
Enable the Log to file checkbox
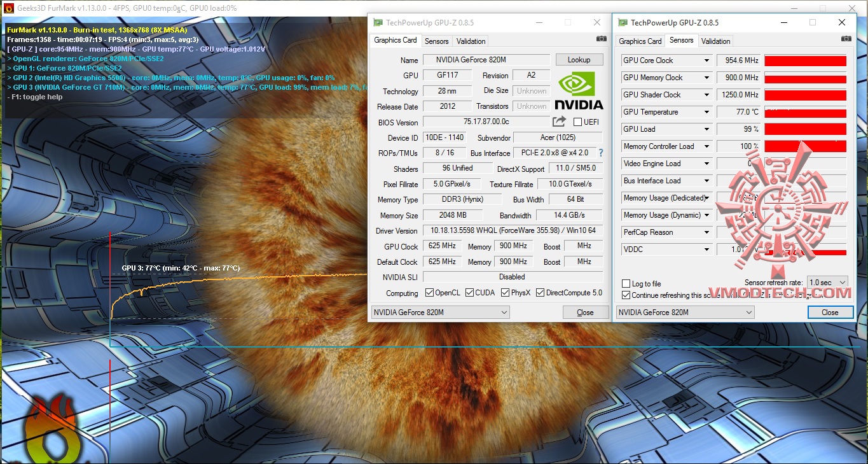(x=626, y=284)
